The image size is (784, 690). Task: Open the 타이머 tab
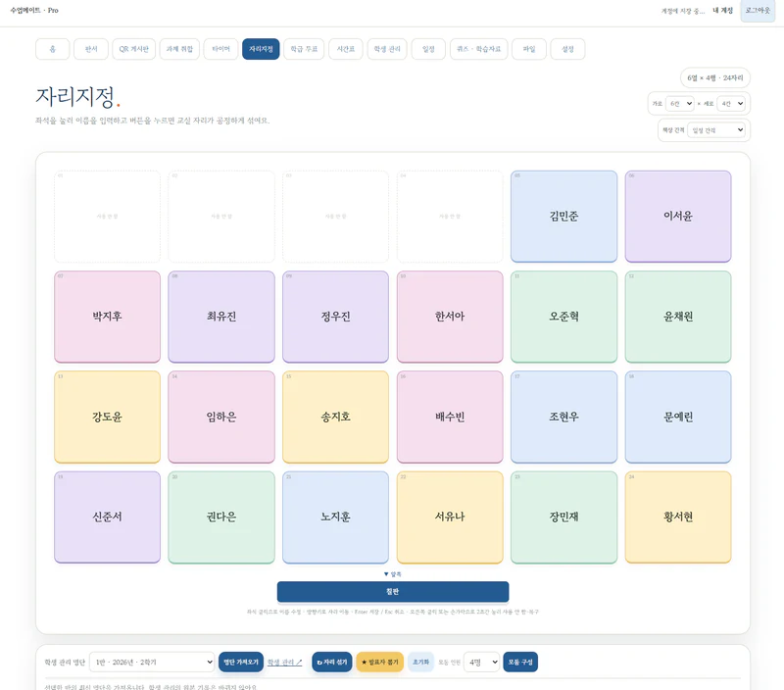(220, 49)
